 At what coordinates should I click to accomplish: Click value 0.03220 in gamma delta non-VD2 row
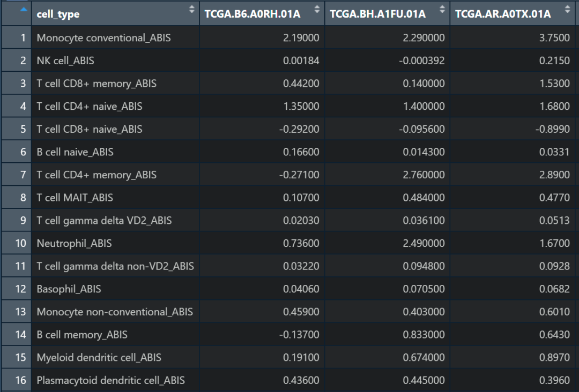pyautogui.click(x=301, y=266)
